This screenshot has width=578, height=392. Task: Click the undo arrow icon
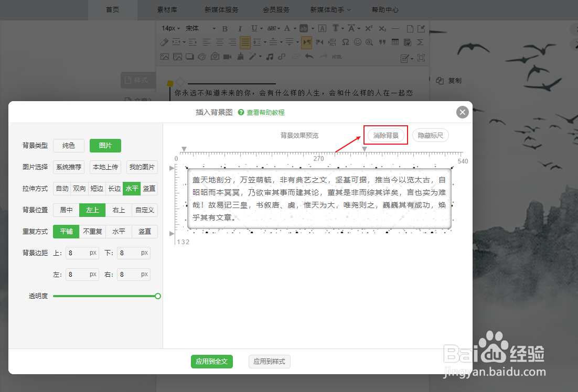(309, 57)
